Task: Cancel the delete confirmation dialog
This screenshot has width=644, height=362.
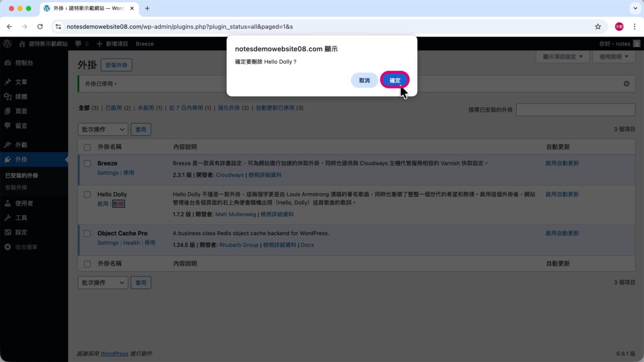Action: pyautogui.click(x=364, y=80)
